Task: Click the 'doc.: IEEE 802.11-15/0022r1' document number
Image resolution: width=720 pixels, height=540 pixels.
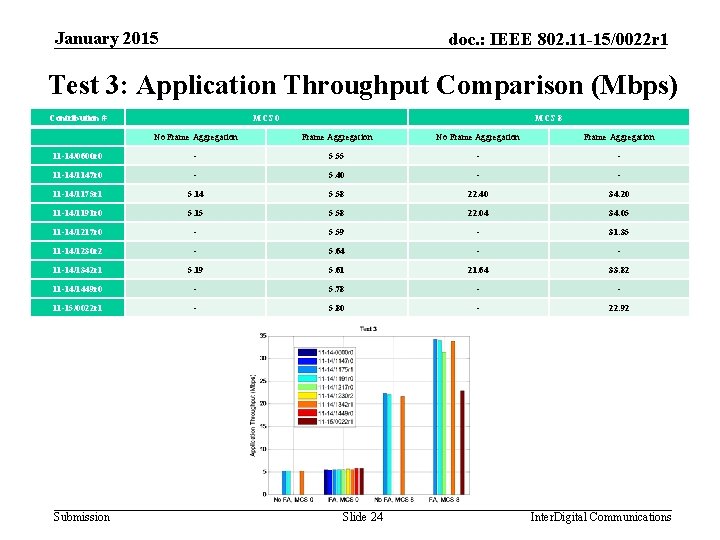Action: pos(558,39)
